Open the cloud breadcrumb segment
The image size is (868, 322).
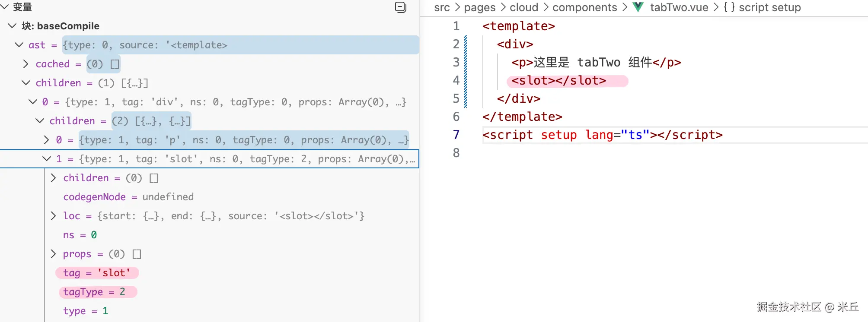[x=524, y=7]
